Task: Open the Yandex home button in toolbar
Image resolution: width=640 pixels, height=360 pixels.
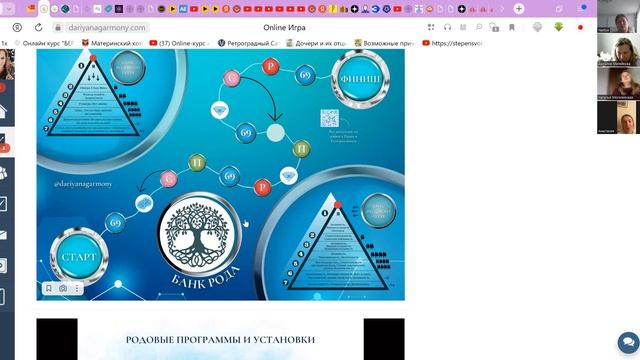Action: click(17, 27)
